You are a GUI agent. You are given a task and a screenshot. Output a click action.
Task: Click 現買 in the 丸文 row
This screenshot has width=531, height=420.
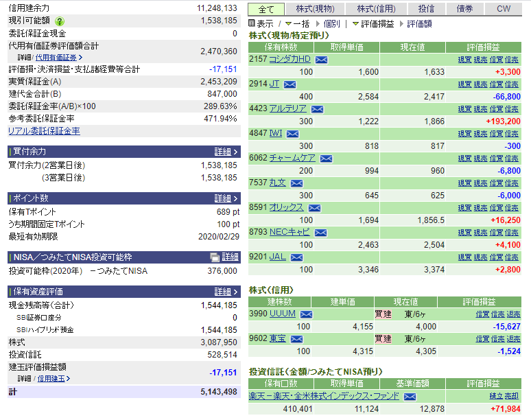click(464, 184)
